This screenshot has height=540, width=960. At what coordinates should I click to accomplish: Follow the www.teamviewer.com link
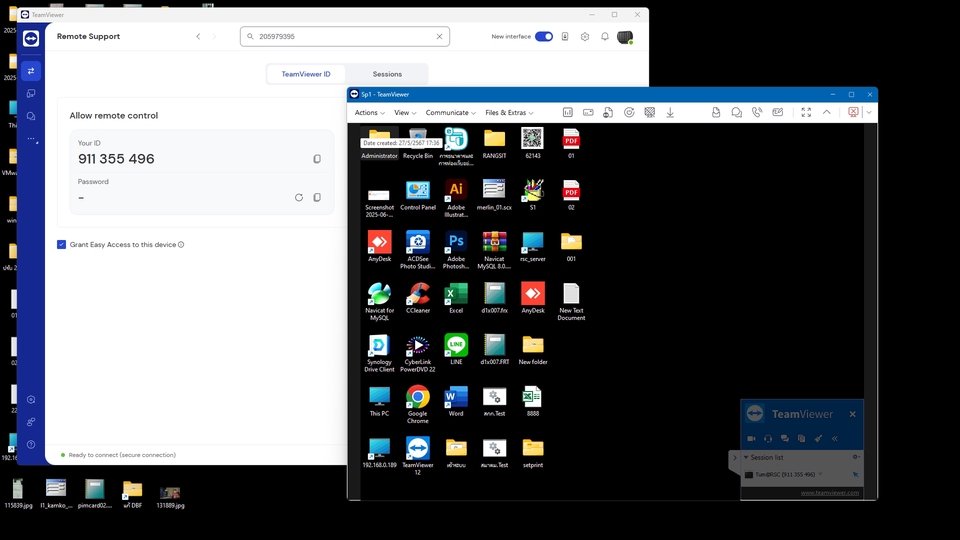click(x=829, y=492)
